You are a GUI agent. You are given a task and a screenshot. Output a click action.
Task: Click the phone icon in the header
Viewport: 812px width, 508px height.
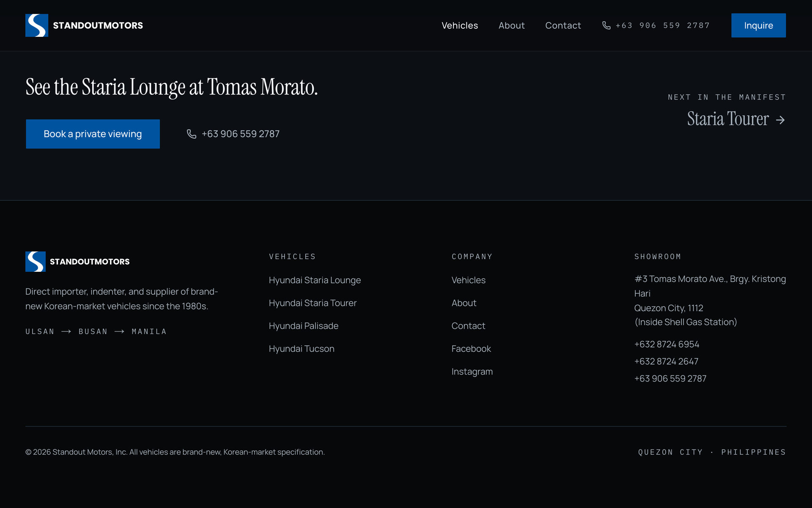click(x=606, y=25)
